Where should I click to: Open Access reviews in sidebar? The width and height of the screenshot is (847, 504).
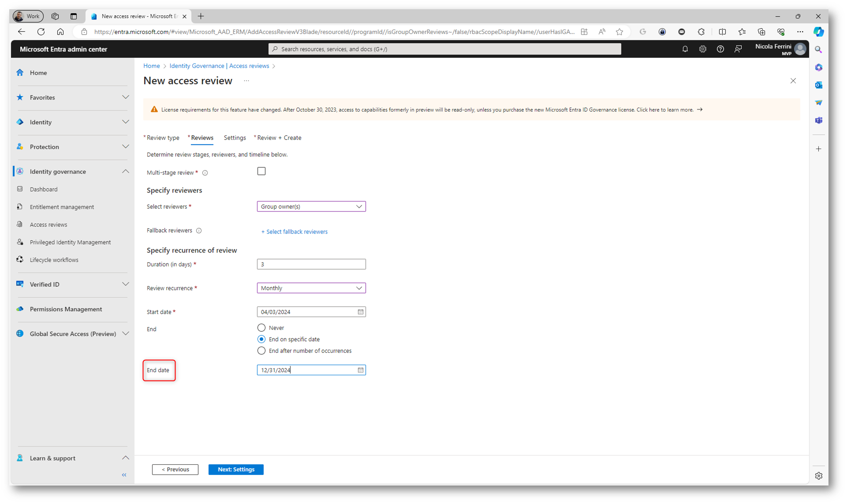(x=48, y=224)
